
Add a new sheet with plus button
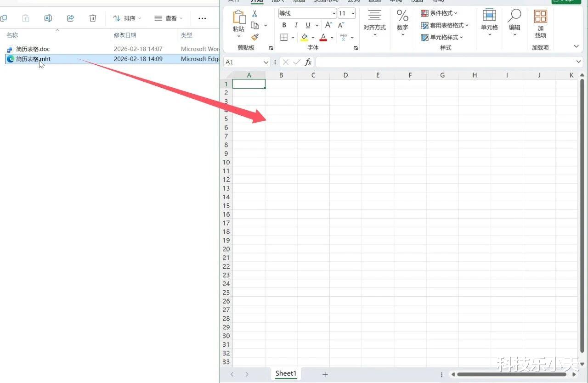tap(325, 374)
